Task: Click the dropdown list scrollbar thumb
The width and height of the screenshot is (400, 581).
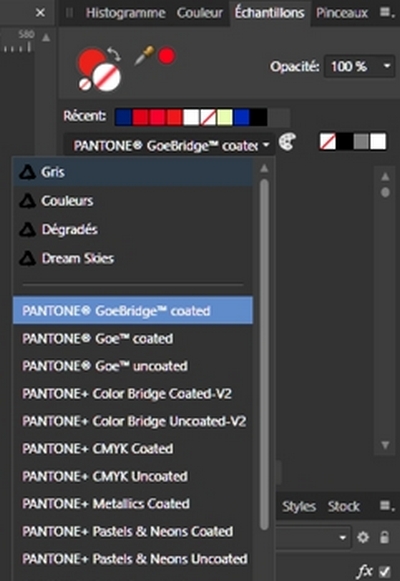Action: (x=264, y=354)
